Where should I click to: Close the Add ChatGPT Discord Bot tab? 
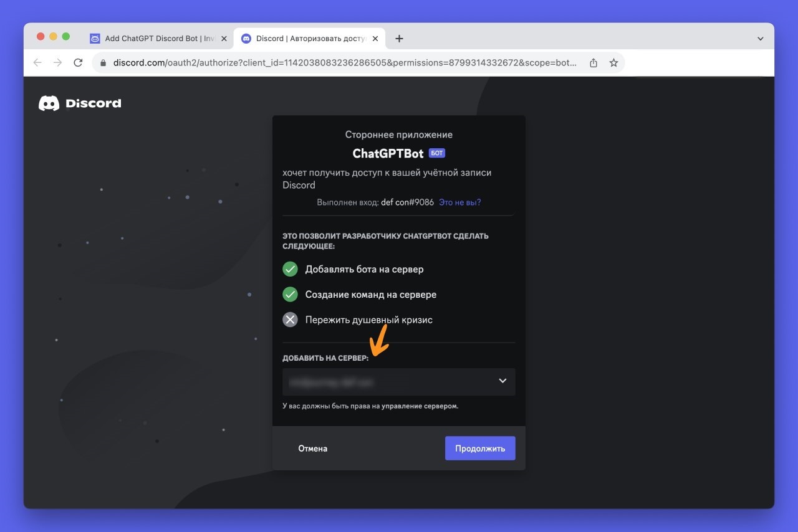pos(224,39)
